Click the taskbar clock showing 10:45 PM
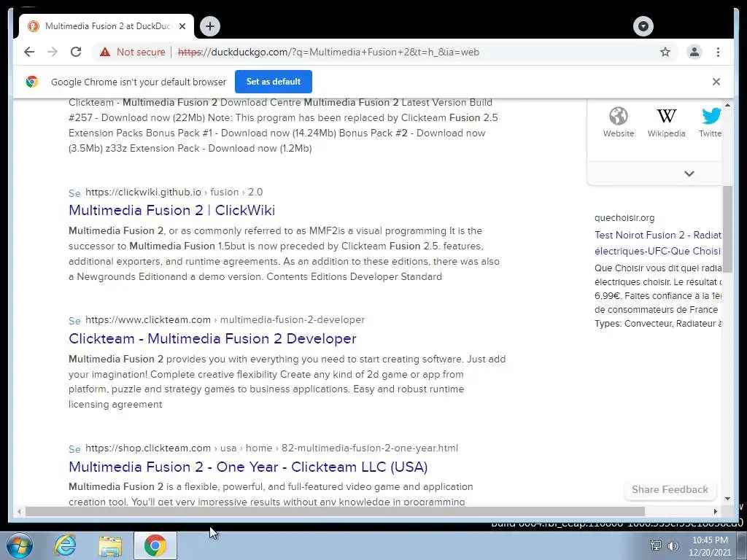 click(x=710, y=545)
